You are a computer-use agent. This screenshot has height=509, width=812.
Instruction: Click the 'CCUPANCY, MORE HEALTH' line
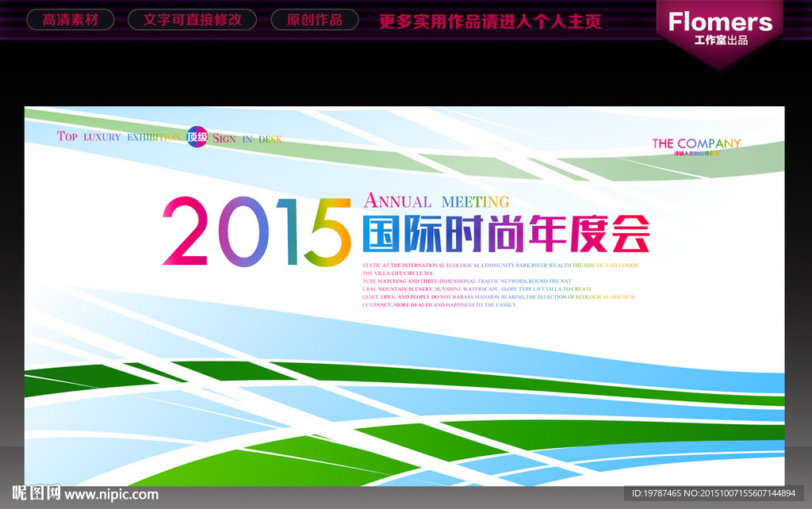439,305
